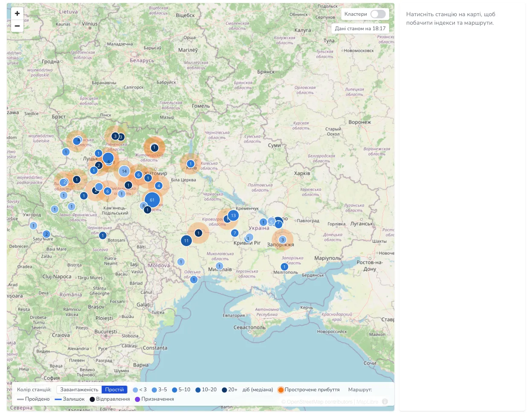This screenshot has height=413, width=532.
Task: Click the station marker labeled 8
Action: [x=143, y=206]
